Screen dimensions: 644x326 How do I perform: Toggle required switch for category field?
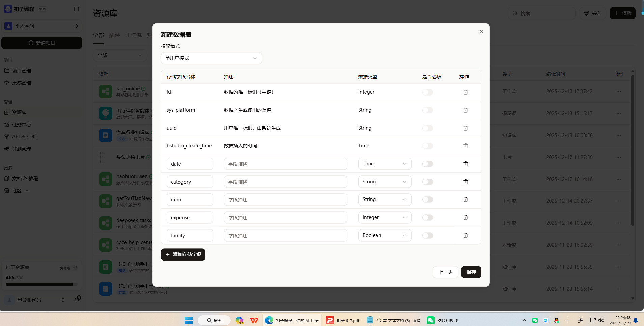(x=428, y=182)
